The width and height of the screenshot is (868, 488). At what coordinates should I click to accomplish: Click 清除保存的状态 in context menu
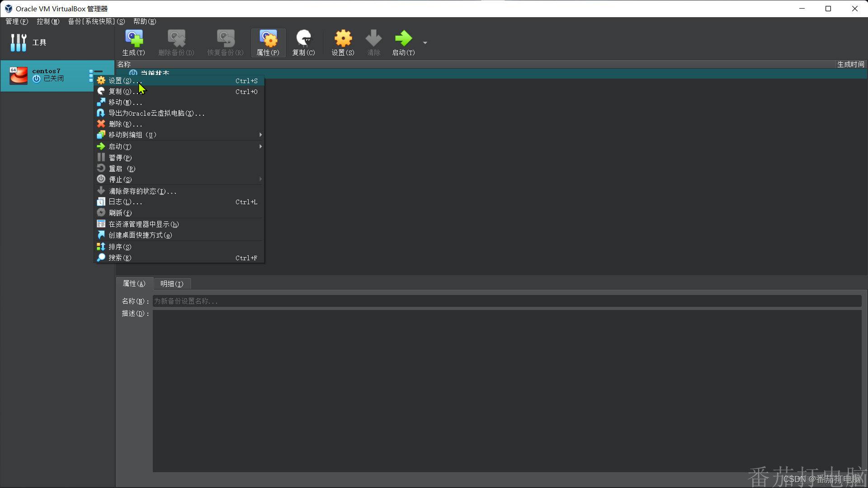pos(179,191)
